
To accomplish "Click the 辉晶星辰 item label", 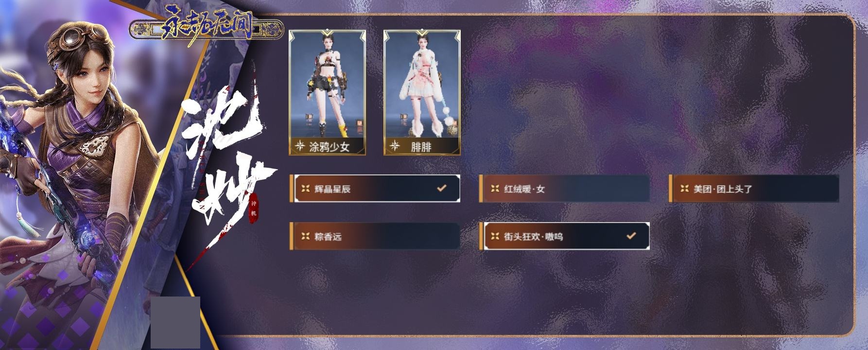I will click(332, 189).
